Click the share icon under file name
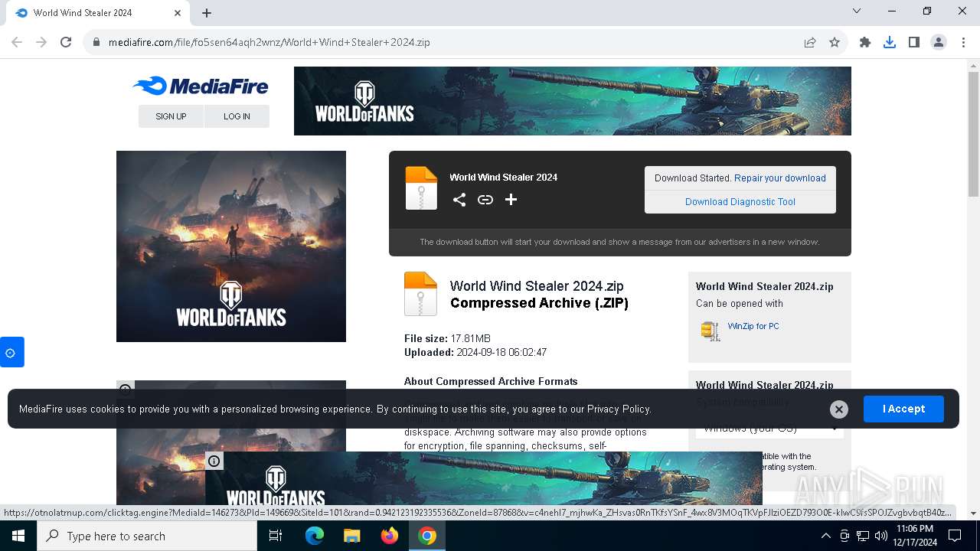The height and width of the screenshot is (551, 980). [459, 200]
